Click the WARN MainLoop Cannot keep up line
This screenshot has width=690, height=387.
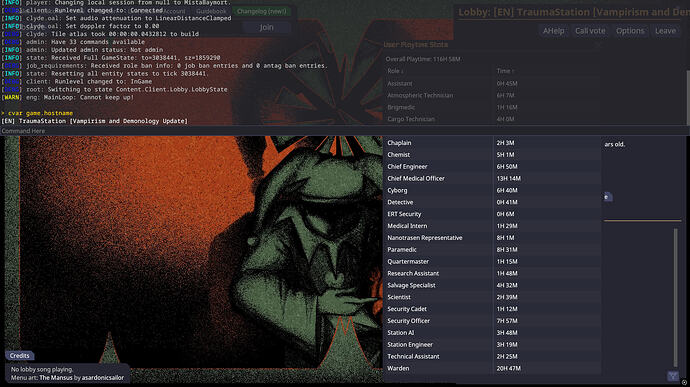coord(67,97)
